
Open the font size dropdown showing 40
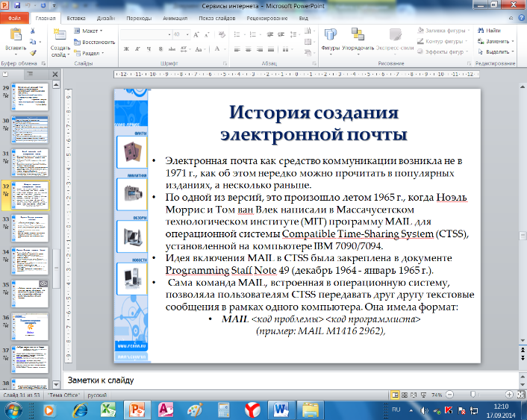[x=188, y=34]
